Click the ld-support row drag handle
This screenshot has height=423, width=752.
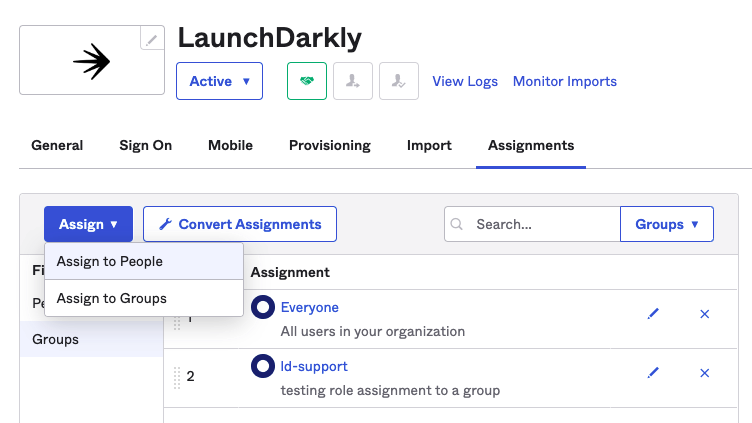(x=177, y=377)
